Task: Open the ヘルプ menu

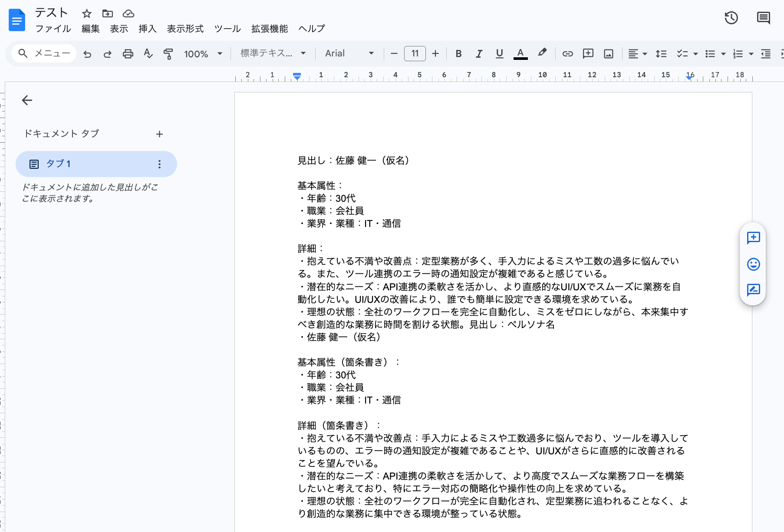Action: pos(312,29)
